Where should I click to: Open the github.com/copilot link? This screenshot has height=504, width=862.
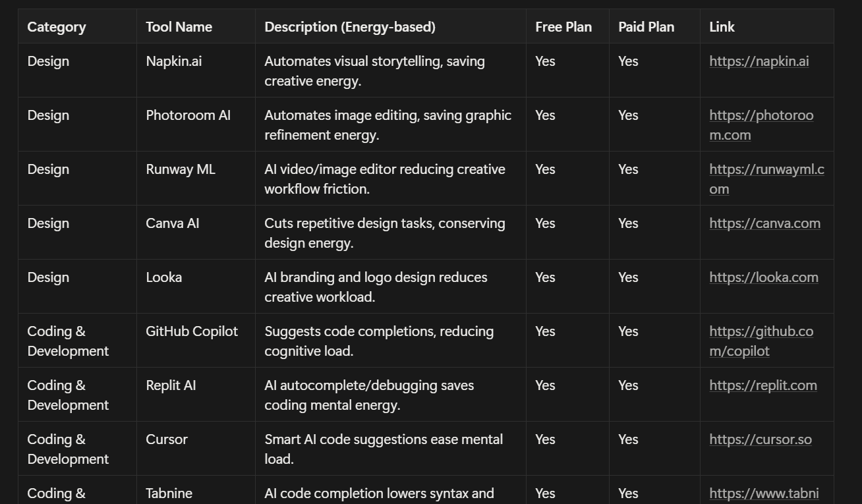tap(761, 331)
